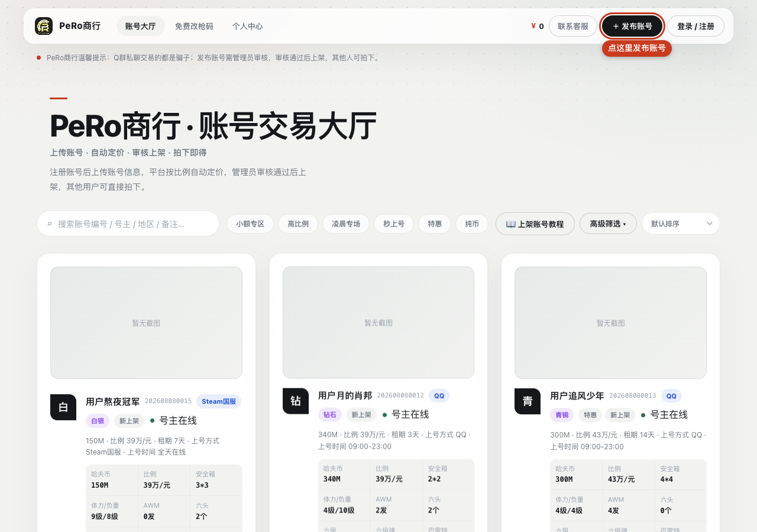
Task: Click the search magnifier icon
Action: click(x=50, y=224)
